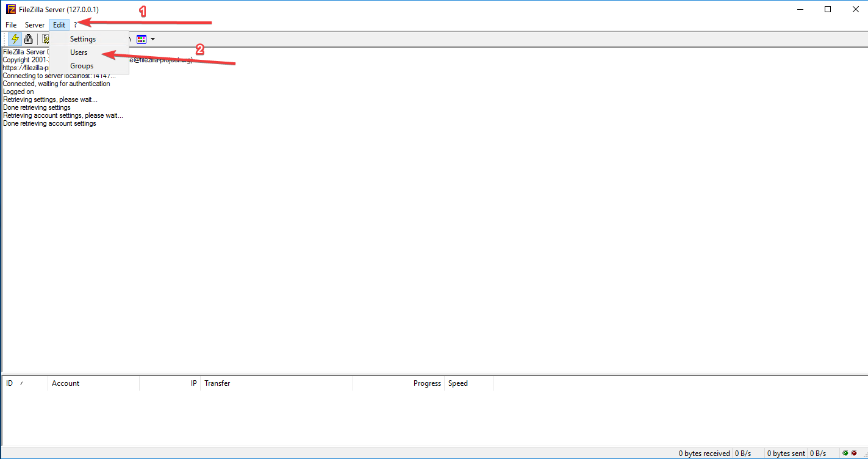Close the open Edit menu
This screenshot has width=868, height=459.
[x=59, y=25]
